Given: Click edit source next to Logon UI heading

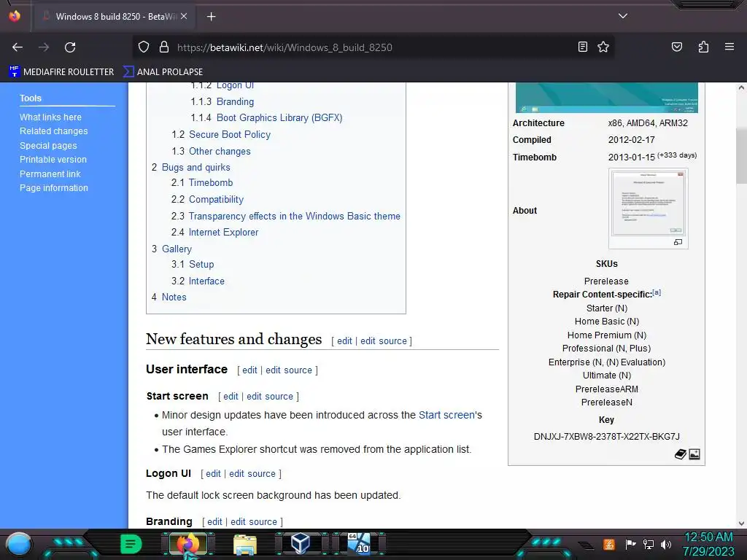Looking at the screenshot, I should coord(252,474).
